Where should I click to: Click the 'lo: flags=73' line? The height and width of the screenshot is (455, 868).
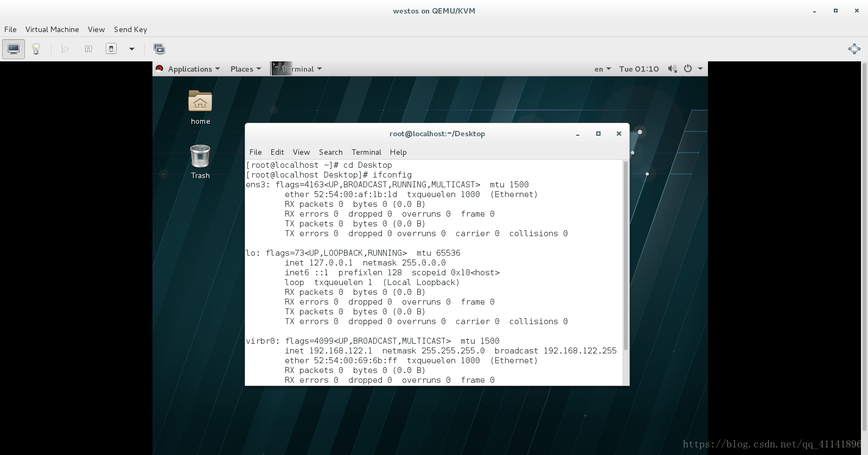pos(353,253)
